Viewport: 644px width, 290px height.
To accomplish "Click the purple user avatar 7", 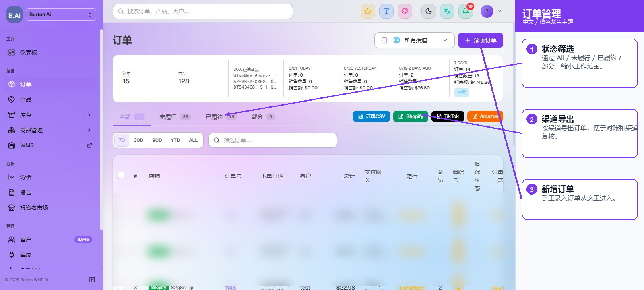I will click(x=487, y=11).
